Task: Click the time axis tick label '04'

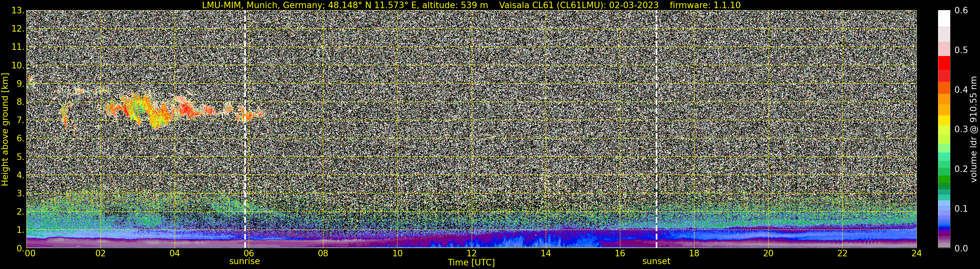Action: [x=175, y=253]
